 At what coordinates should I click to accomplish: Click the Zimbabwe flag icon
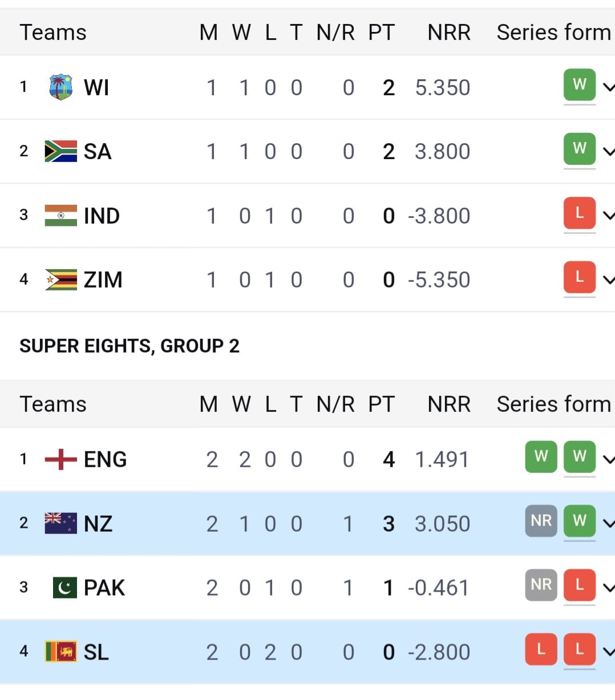click(x=60, y=280)
